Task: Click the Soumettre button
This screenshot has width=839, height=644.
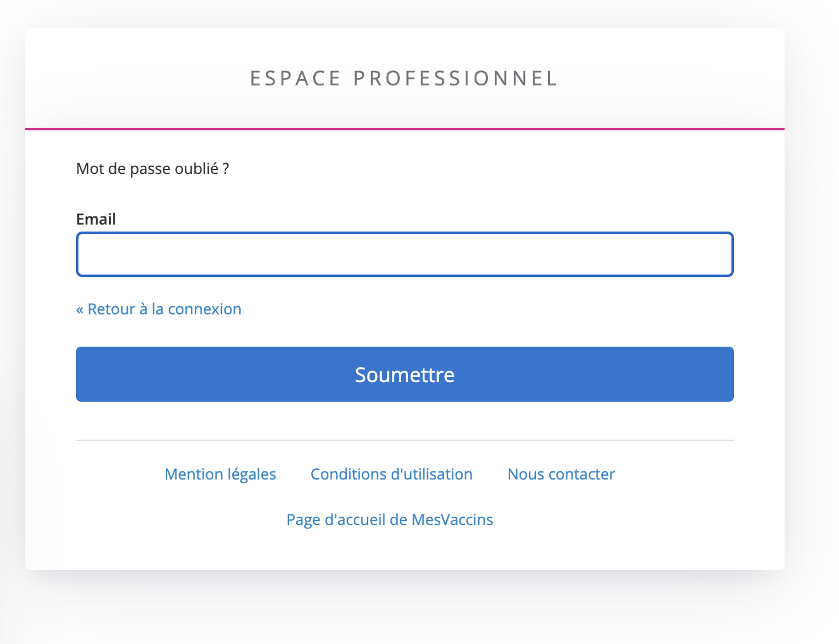Action: click(x=405, y=374)
